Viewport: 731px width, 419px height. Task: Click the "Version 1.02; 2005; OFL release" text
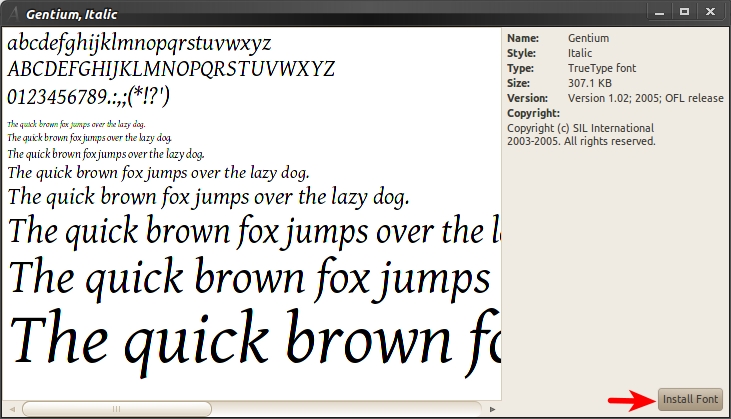tap(646, 98)
